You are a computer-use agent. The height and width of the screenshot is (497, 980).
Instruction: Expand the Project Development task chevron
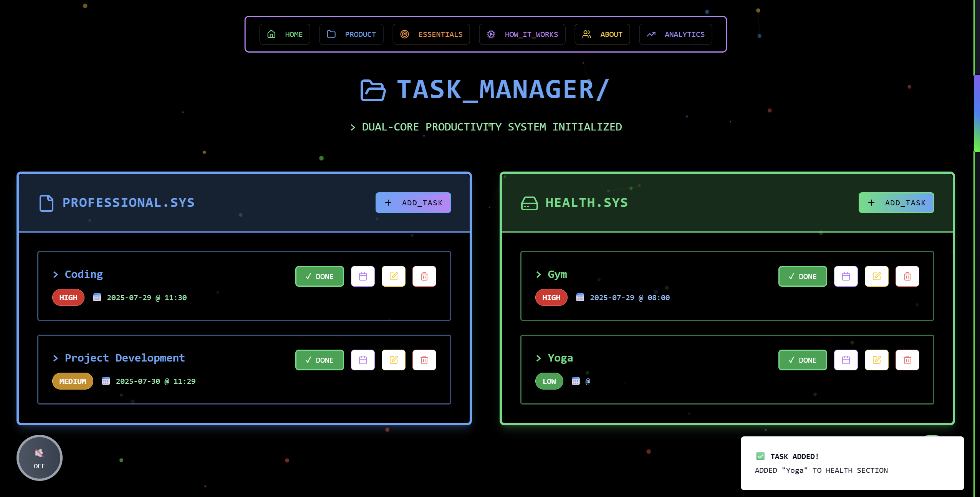coord(56,358)
